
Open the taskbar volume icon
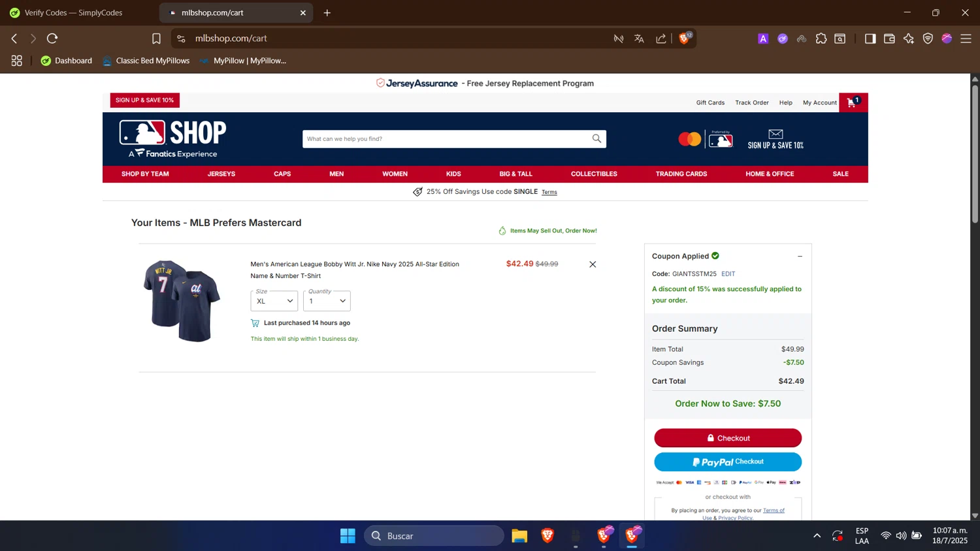tap(901, 536)
